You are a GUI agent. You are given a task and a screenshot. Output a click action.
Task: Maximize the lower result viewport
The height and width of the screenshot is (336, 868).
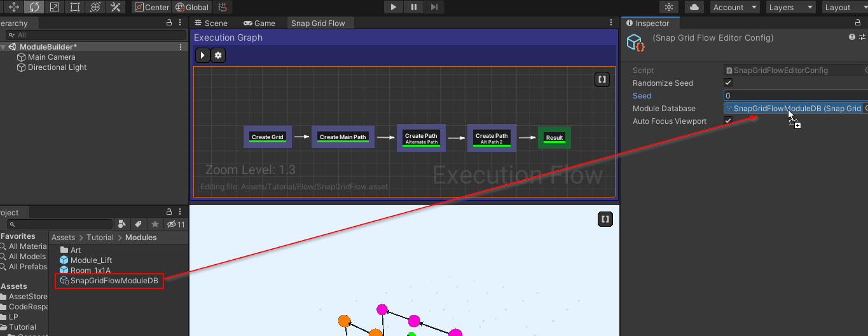point(605,219)
